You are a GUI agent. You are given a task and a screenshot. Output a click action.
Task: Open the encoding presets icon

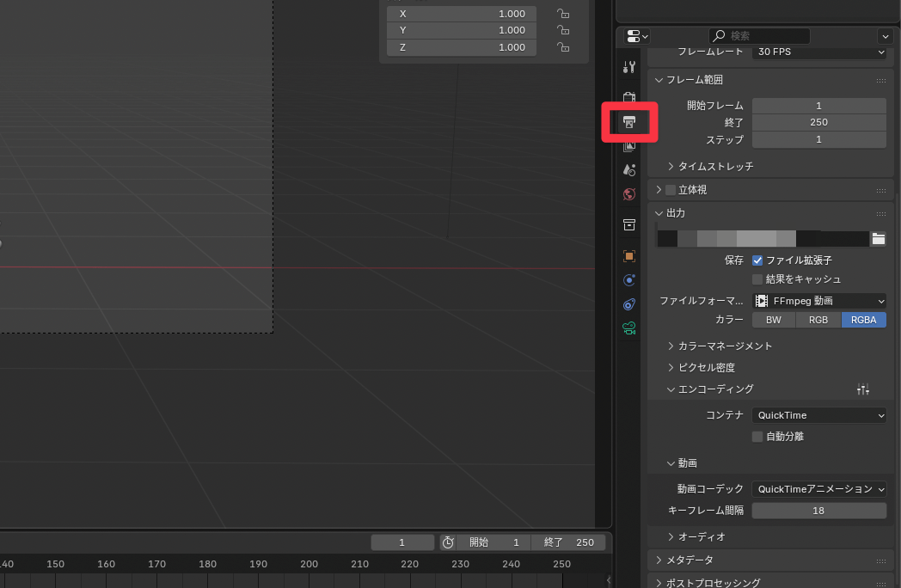tap(863, 389)
